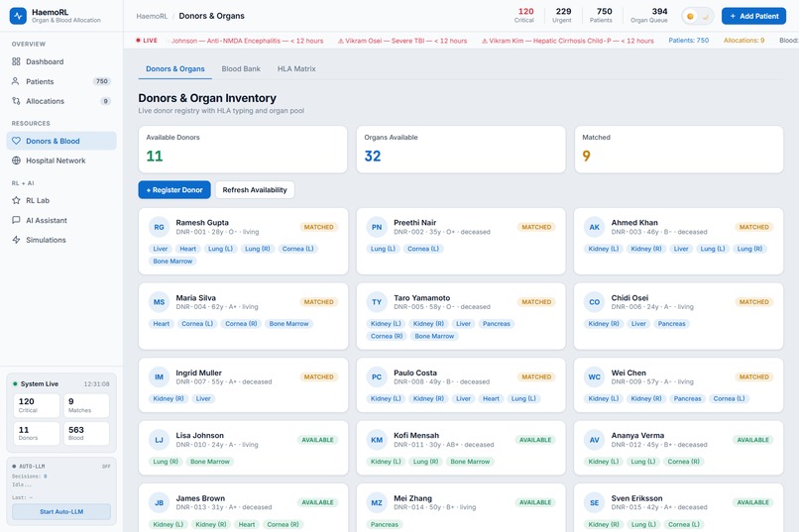Click the SE avatar for Sven Eriksson
Screen dimensions: 799x532
tap(594, 502)
